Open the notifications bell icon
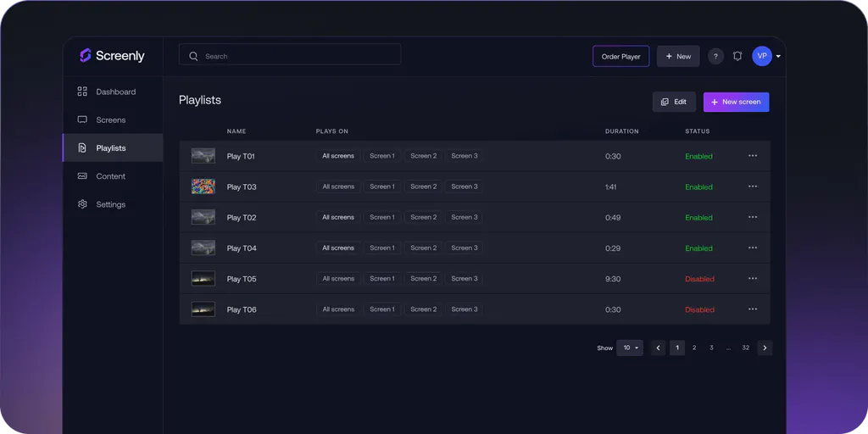Viewport: 868px width, 434px height. point(737,57)
